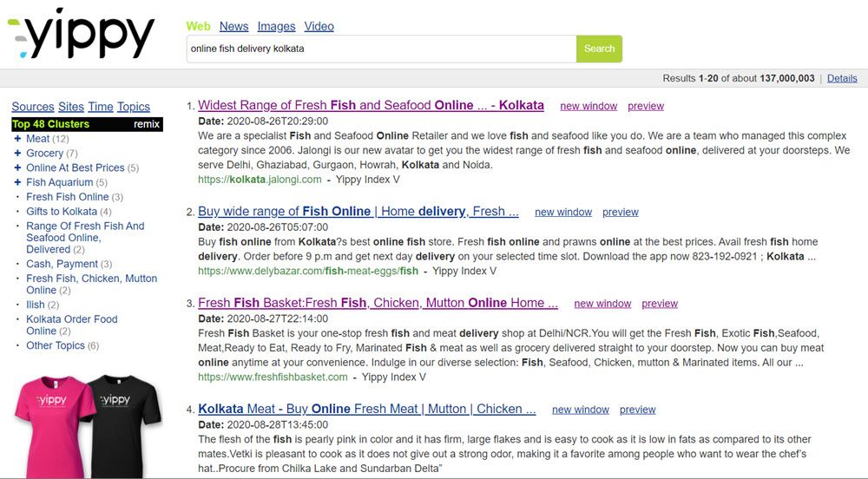The height and width of the screenshot is (479, 868).
Task: Open the Details link for results
Action: pyautogui.click(x=842, y=79)
